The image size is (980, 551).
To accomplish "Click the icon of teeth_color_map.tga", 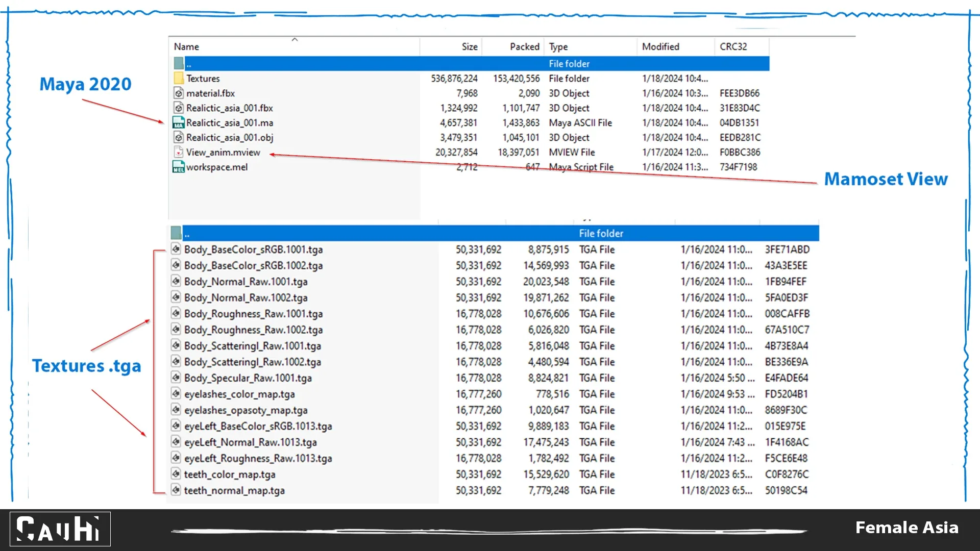I will 176,474.
